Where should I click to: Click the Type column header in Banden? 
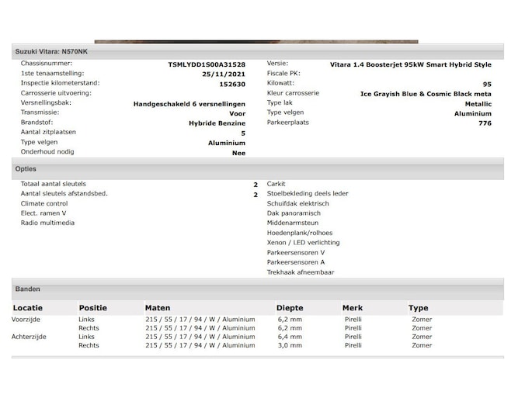(419, 308)
